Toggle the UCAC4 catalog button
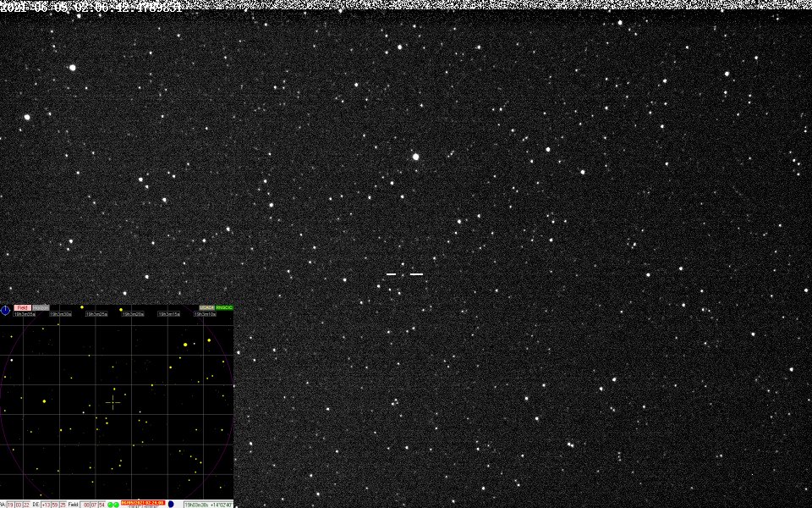The image size is (812, 508). [206, 307]
